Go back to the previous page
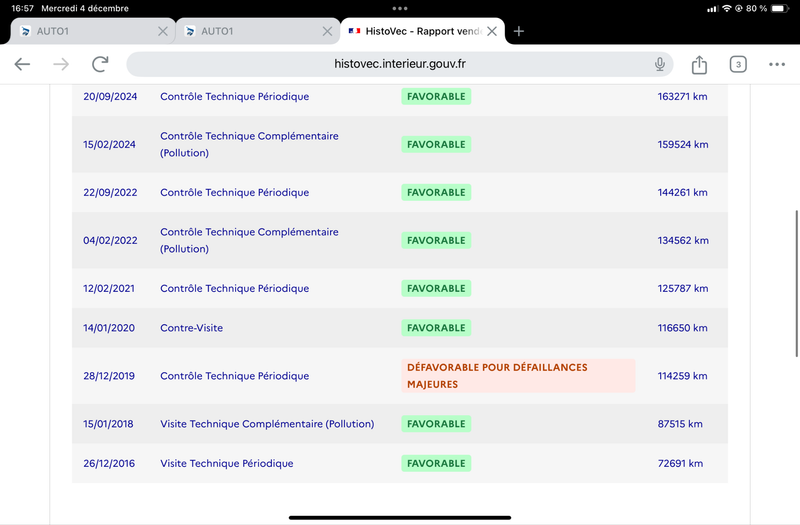Image resolution: width=800 pixels, height=525 pixels. tap(22, 64)
